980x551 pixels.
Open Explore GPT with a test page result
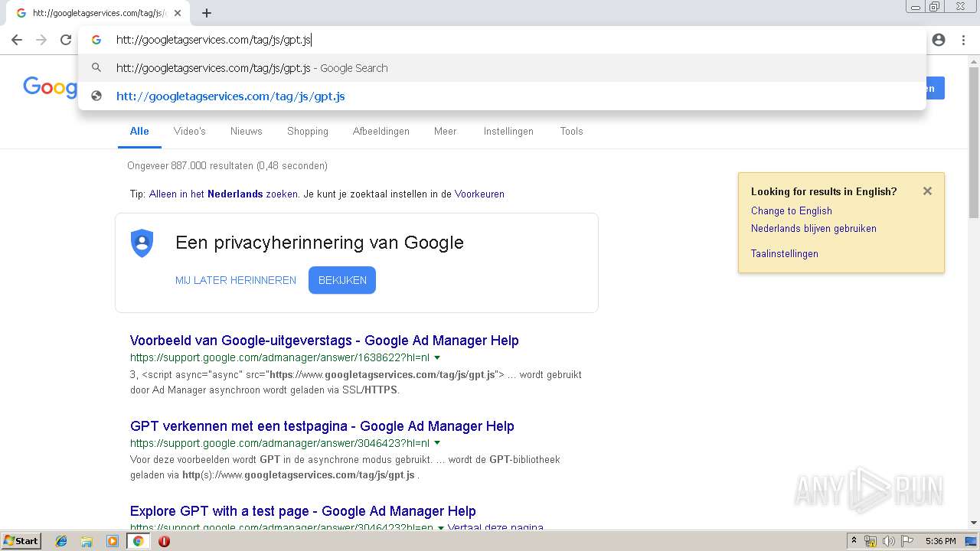coord(303,511)
